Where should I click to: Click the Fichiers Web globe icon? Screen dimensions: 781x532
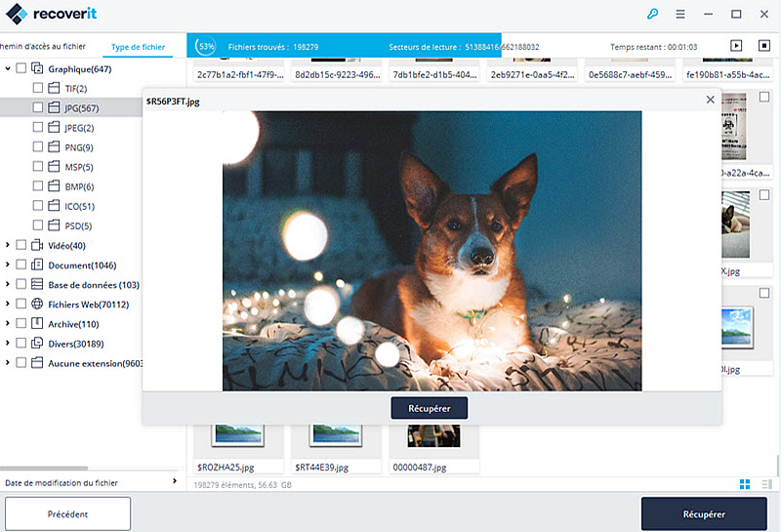(x=38, y=304)
